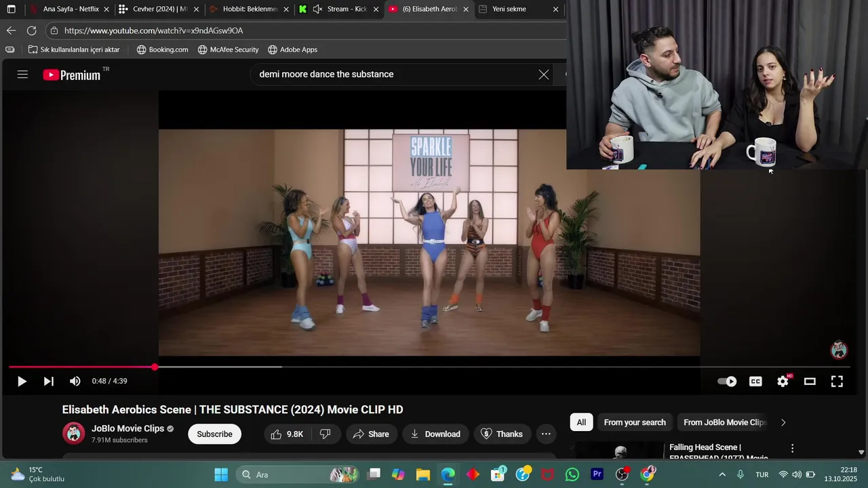868x488 pixels.
Task: Turn on closed captions
Action: click(755, 382)
